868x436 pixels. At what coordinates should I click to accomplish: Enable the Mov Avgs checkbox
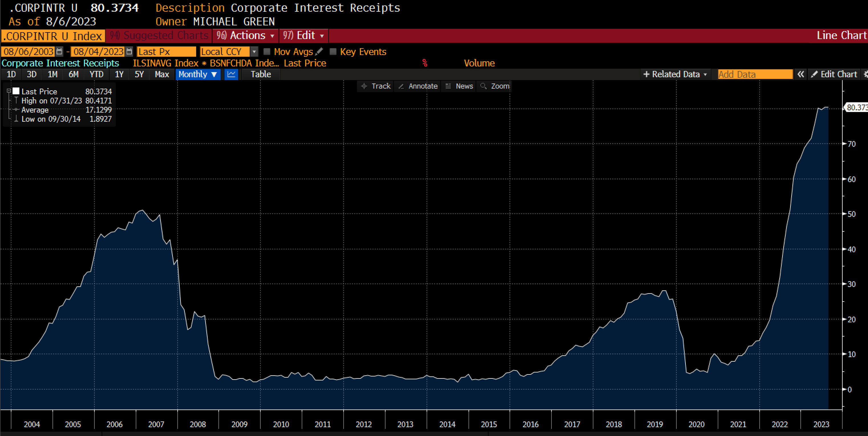pyautogui.click(x=267, y=52)
